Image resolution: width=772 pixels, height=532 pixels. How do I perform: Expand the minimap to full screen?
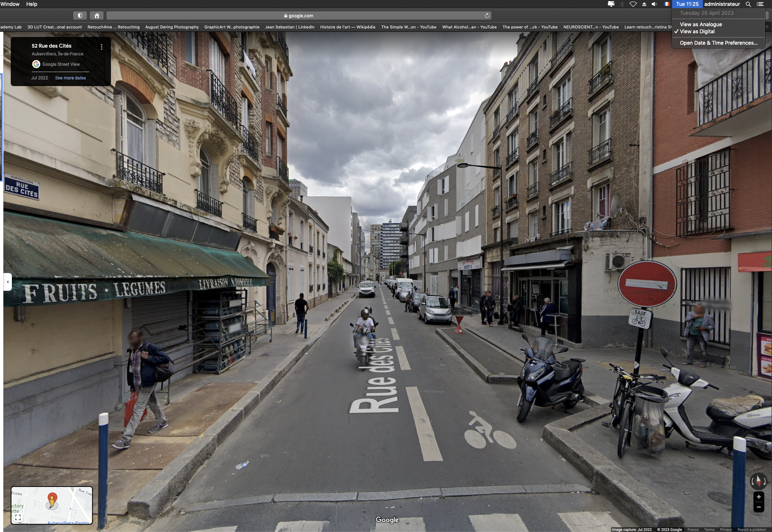18,517
